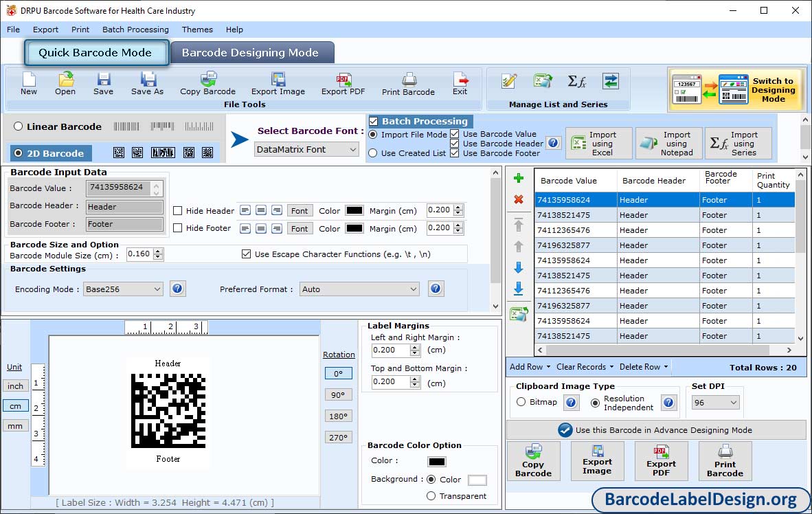The width and height of the screenshot is (812, 514).
Task: Click Import using Excel button
Action: click(599, 143)
